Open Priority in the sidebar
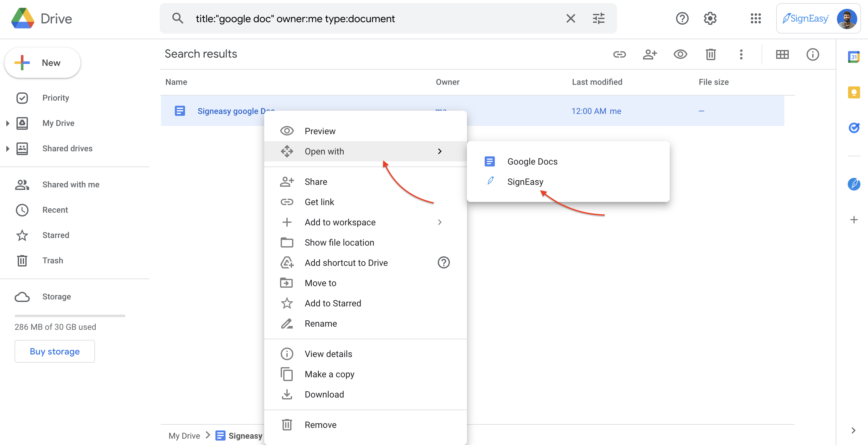 point(56,98)
